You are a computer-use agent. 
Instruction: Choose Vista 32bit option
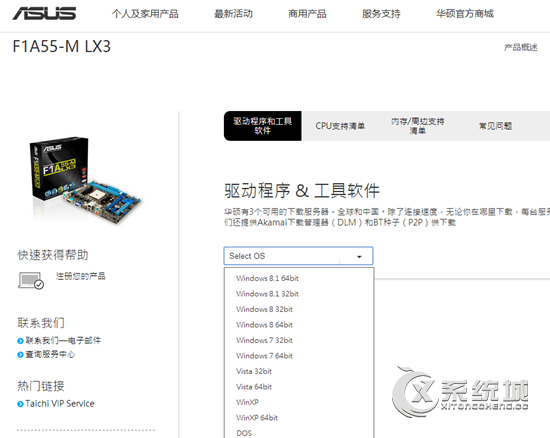pyautogui.click(x=254, y=371)
